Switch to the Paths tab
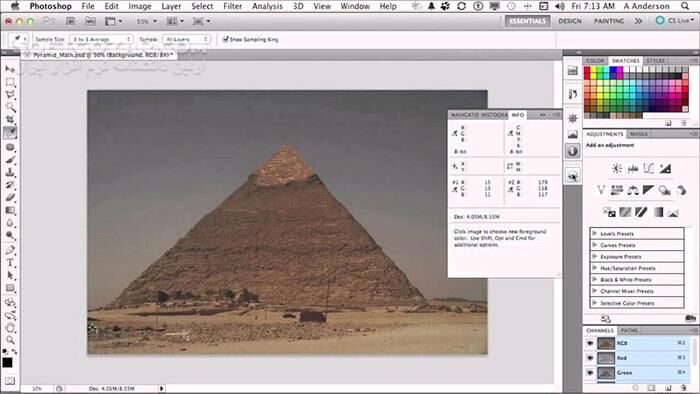The image size is (700, 394). pos(629,330)
